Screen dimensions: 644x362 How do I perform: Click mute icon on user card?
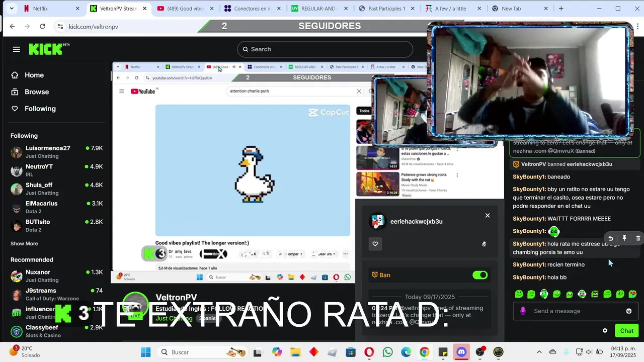coord(484,244)
